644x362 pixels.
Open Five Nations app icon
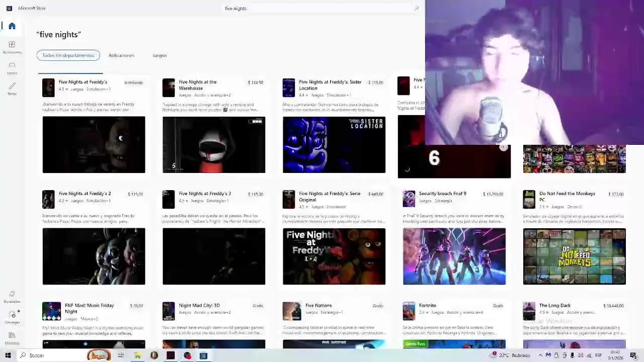(292, 311)
